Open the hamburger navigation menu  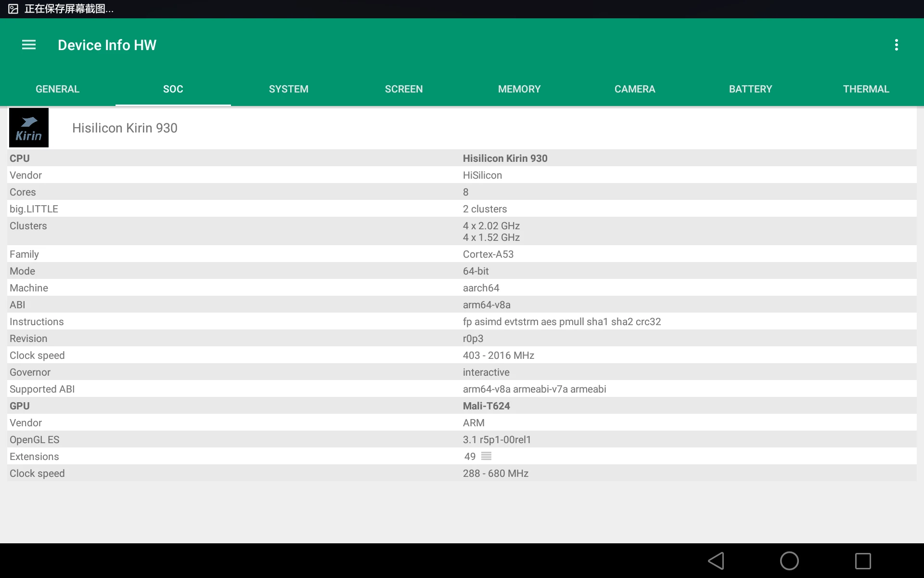(29, 45)
